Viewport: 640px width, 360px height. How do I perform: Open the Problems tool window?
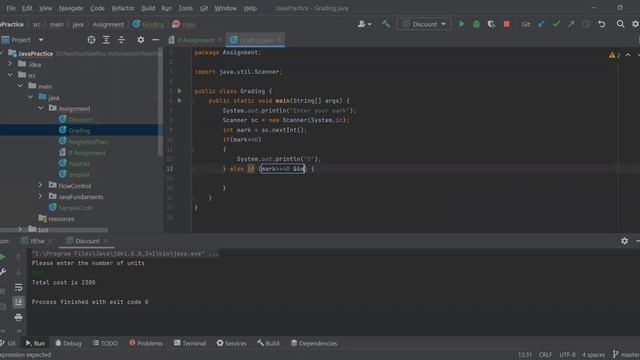[146, 343]
